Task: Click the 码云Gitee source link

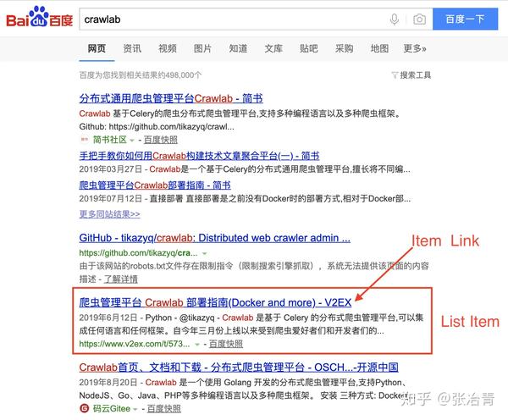Action: (x=112, y=409)
